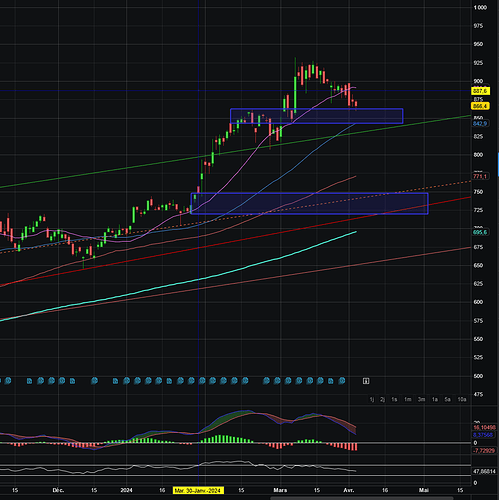Open the last blue news marker before April
The width and height of the screenshot is (499, 500).
[342, 381]
